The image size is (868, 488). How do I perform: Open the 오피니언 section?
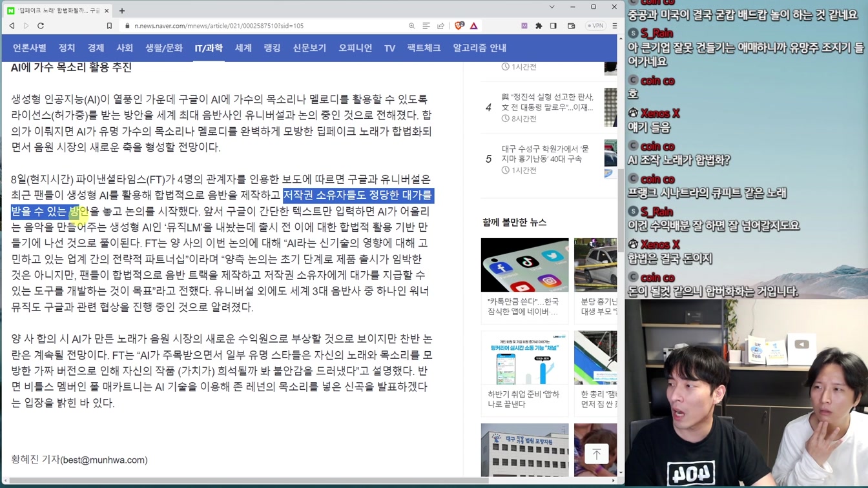click(355, 48)
